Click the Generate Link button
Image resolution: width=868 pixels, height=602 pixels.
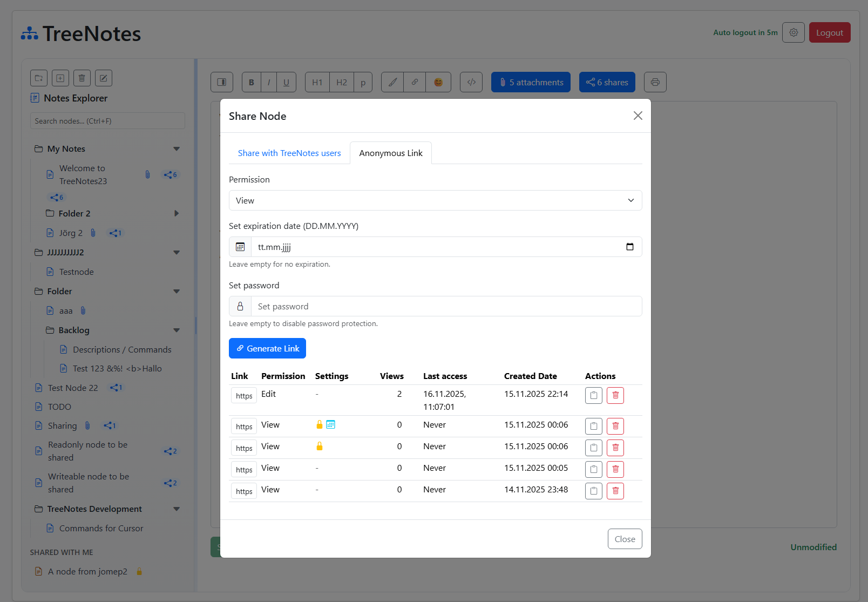click(x=267, y=348)
